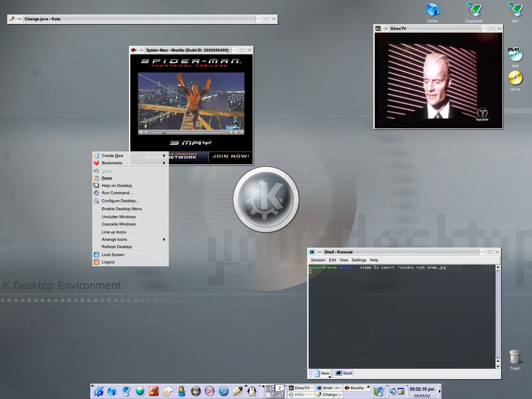
Task: Step the trailer back one frame
Action: (231, 132)
